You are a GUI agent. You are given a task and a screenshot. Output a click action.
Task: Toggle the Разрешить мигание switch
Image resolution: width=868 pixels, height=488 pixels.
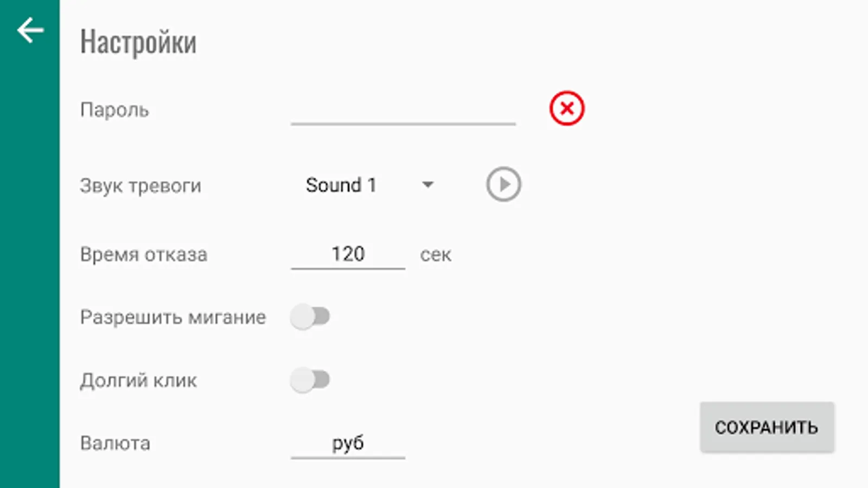pyautogui.click(x=310, y=317)
